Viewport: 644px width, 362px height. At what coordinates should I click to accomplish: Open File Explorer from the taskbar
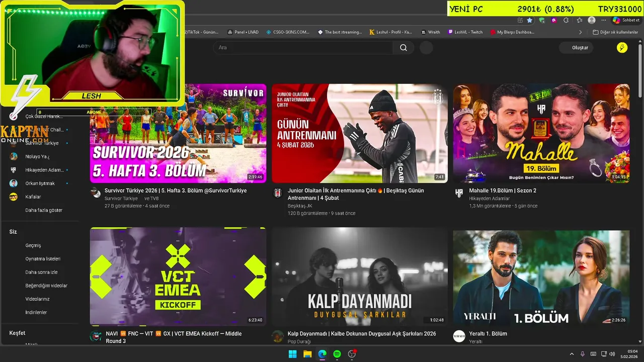click(x=307, y=354)
